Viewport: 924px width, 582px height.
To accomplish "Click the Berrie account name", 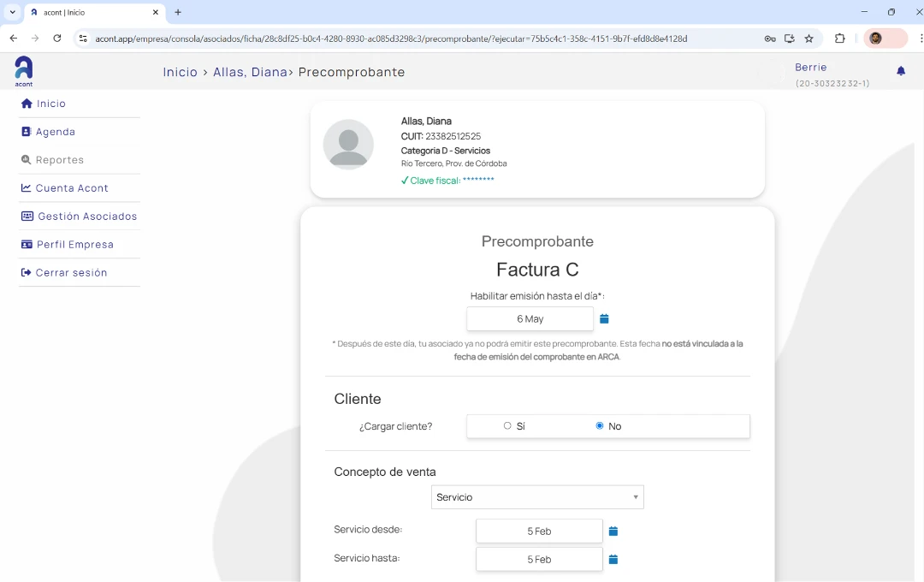I will tap(810, 67).
